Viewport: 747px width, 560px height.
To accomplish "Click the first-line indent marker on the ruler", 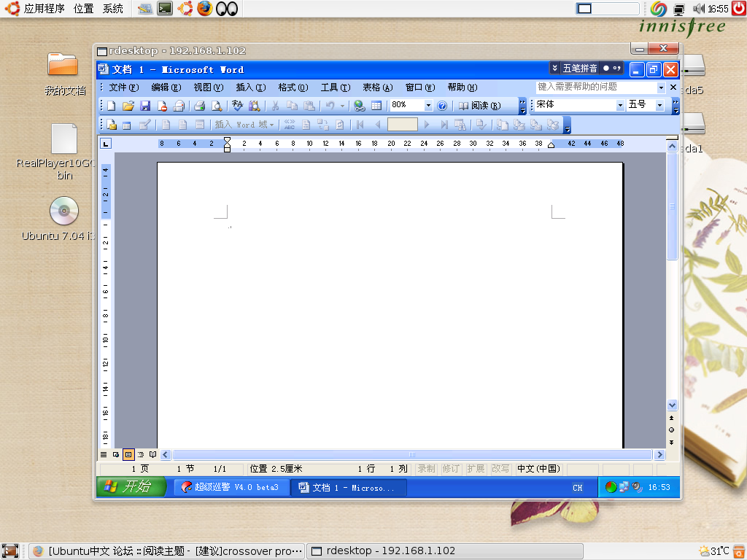I will click(x=228, y=141).
